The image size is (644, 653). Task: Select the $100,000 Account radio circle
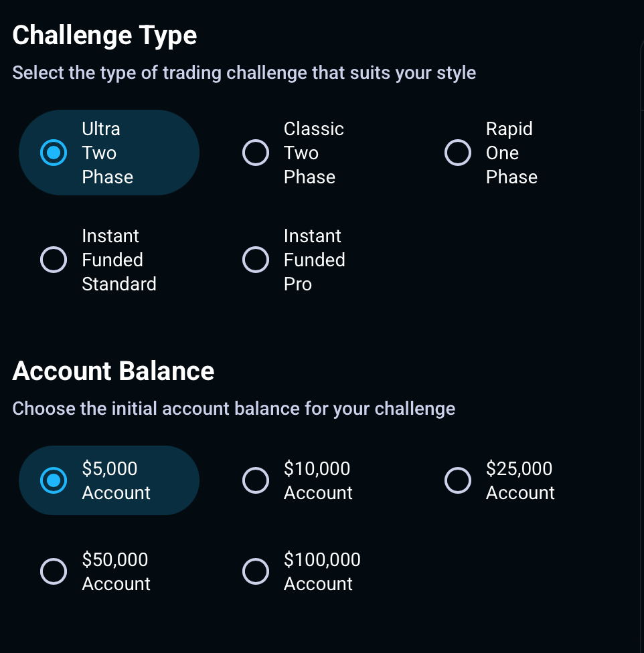tap(255, 571)
